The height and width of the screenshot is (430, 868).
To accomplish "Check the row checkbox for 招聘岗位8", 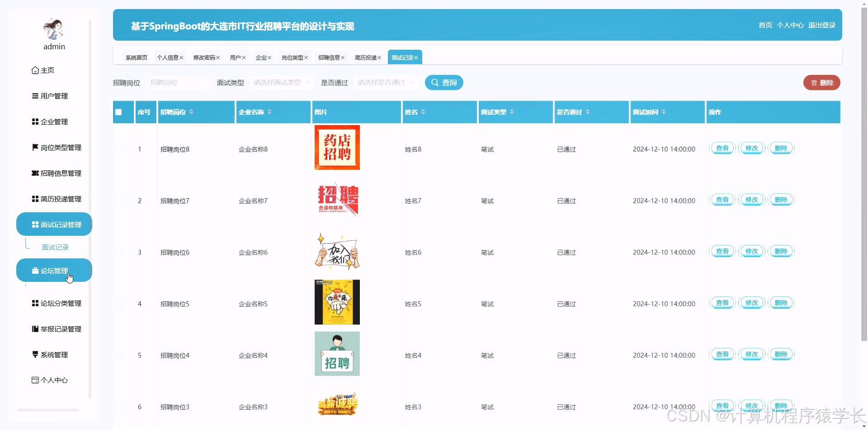I will pos(119,149).
